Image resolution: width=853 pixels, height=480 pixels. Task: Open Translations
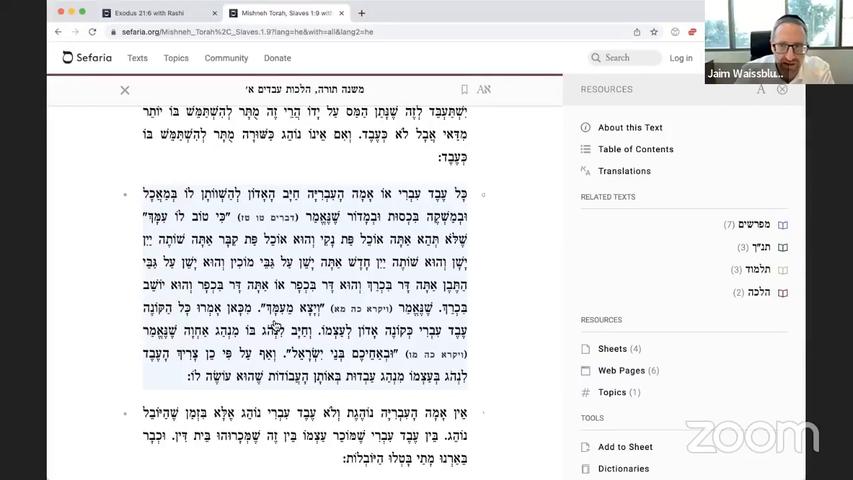click(624, 171)
